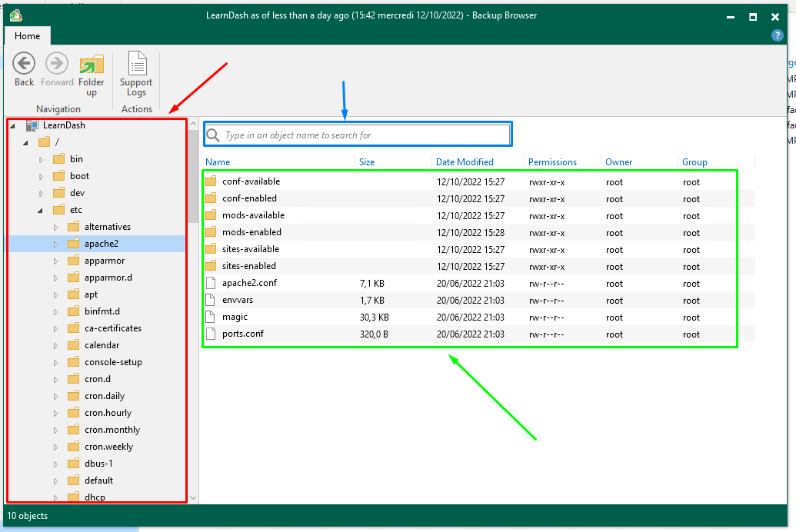Click the Forward navigation arrow
This screenshot has height=532, width=796.
[57, 69]
